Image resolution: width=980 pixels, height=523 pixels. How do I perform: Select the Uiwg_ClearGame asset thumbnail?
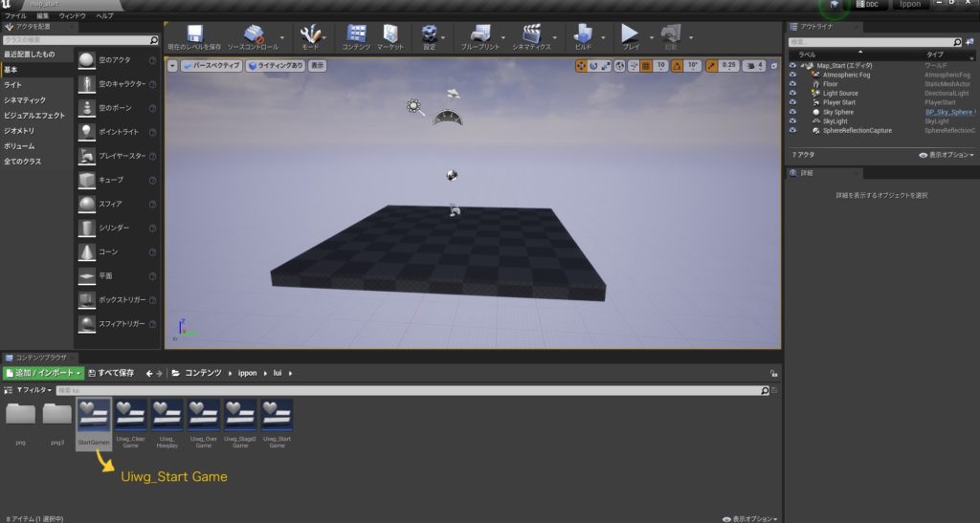(129, 417)
